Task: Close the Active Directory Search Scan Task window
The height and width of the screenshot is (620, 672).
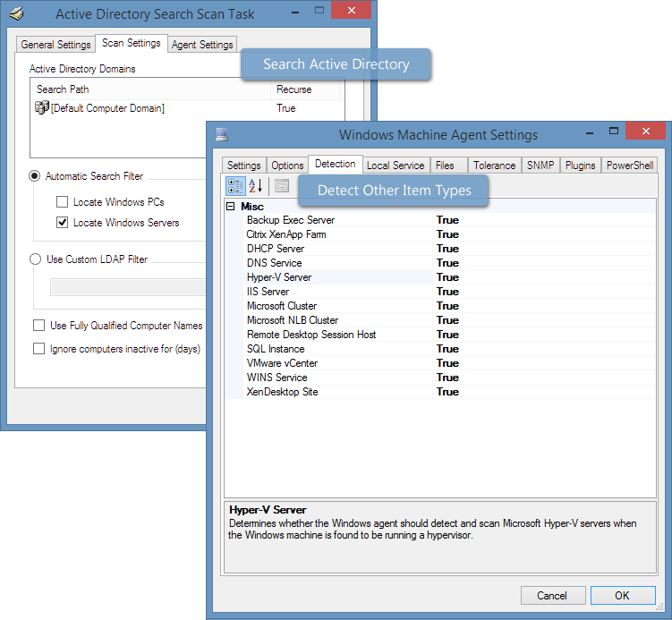Action: tap(351, 10)
